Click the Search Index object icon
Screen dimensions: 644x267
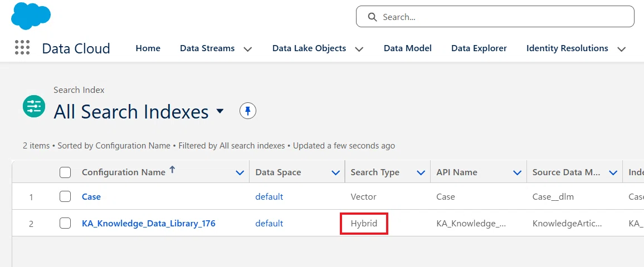(33, 106)
